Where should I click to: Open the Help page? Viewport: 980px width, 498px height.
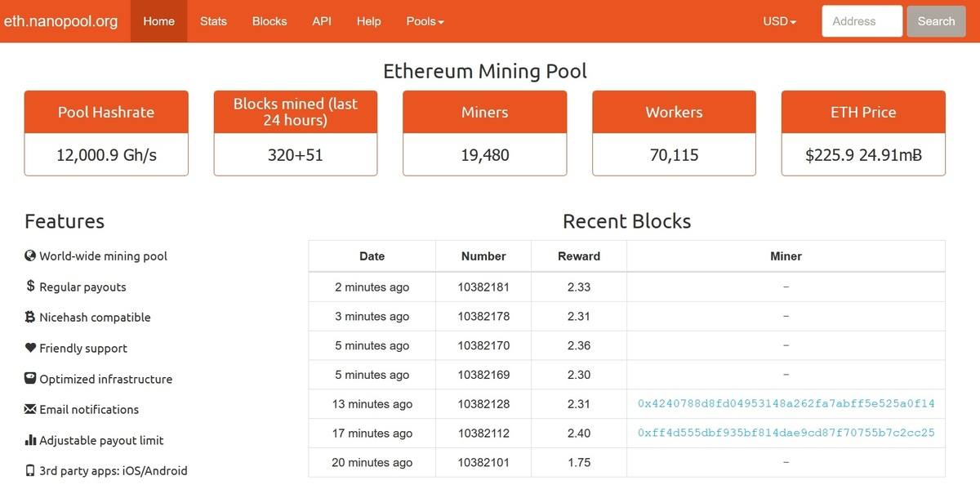[x=368, y=21]
